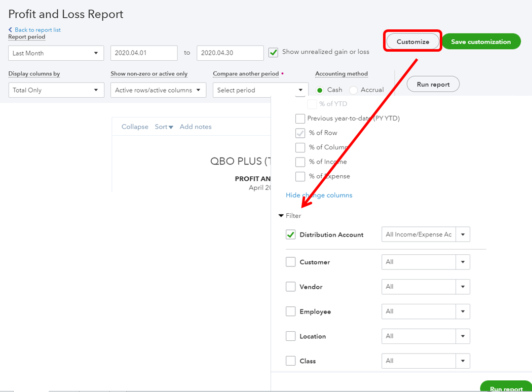Toggle Show unrealized gain or loss checkbox

click(274, 52)
